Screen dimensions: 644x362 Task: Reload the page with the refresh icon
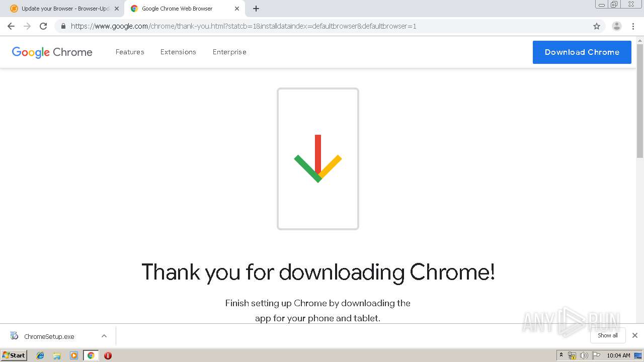(x=43, y=26)
